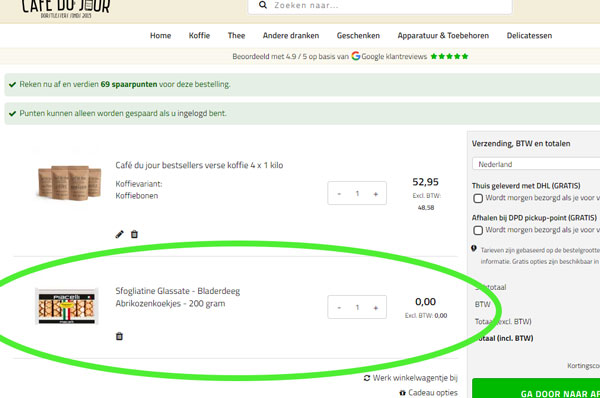Screen dimensions: 600x398
Task: Click the green review stars
Action: pos(449,56)
